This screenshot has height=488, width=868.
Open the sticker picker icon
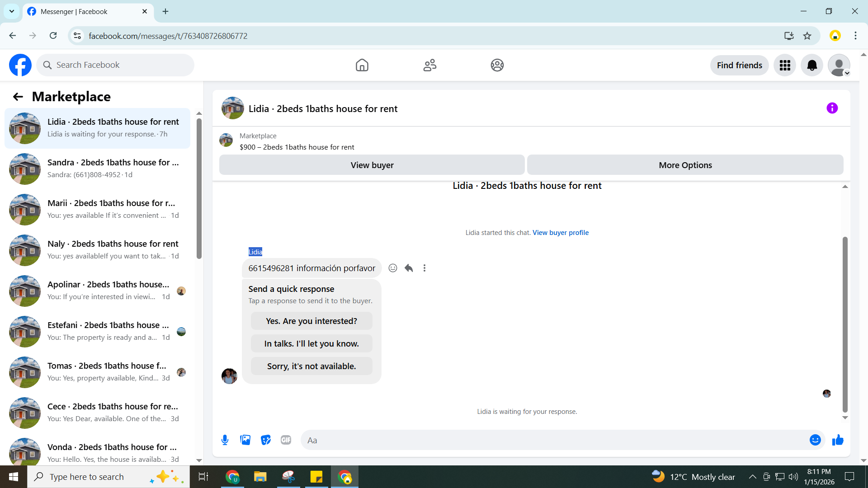coord(266,440)
